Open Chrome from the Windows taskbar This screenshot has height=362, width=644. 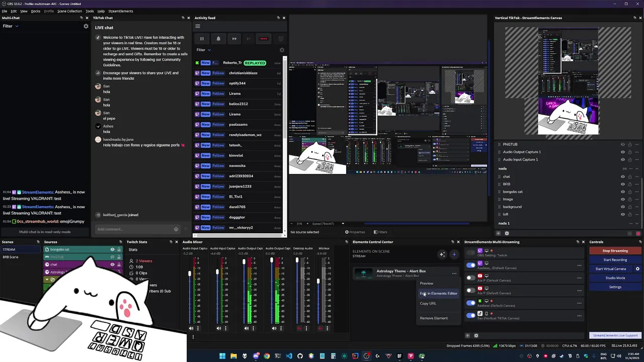pyautogui.click(x=267, y=356)
